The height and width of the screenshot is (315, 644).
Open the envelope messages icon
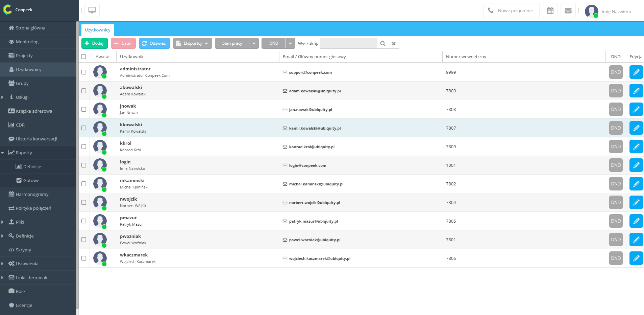coord(568,10)
